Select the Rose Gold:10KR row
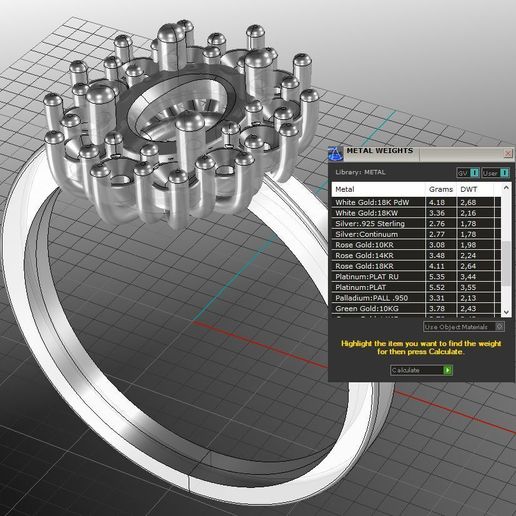 [x=416, y=245]
